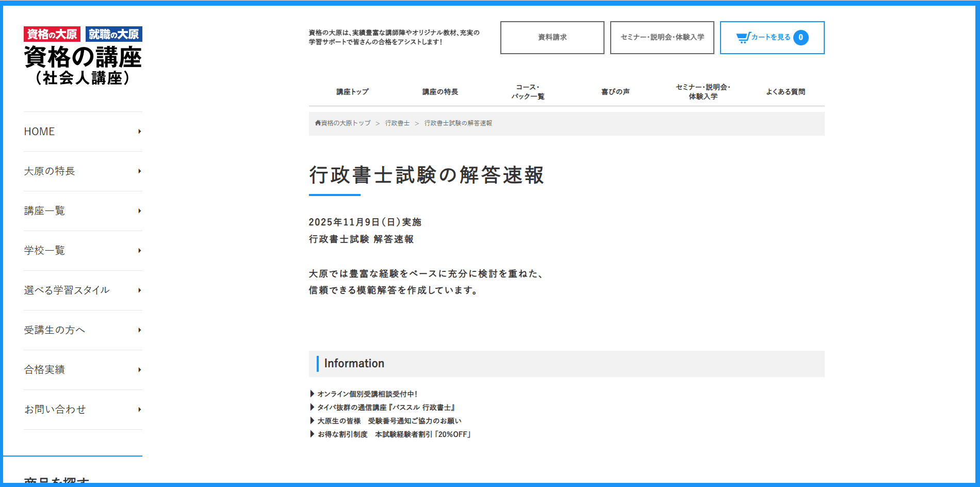Select the 講座の特長 navigation item
Viewport: 980px width, 487px height.
(x=440, y=92)
